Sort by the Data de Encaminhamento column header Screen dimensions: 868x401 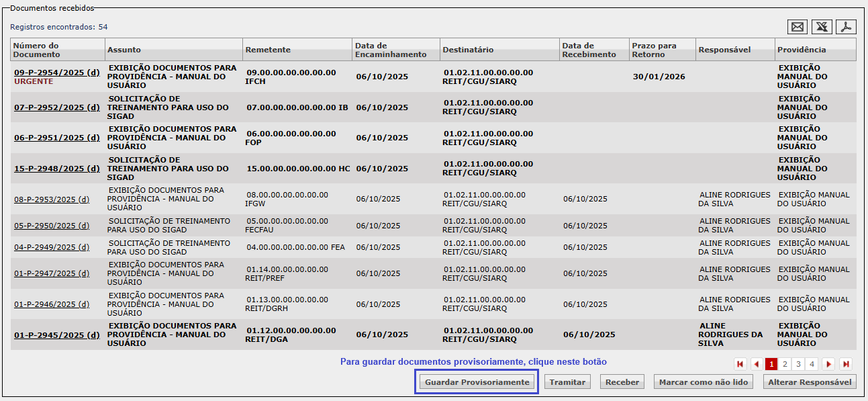tap(390, 50)
